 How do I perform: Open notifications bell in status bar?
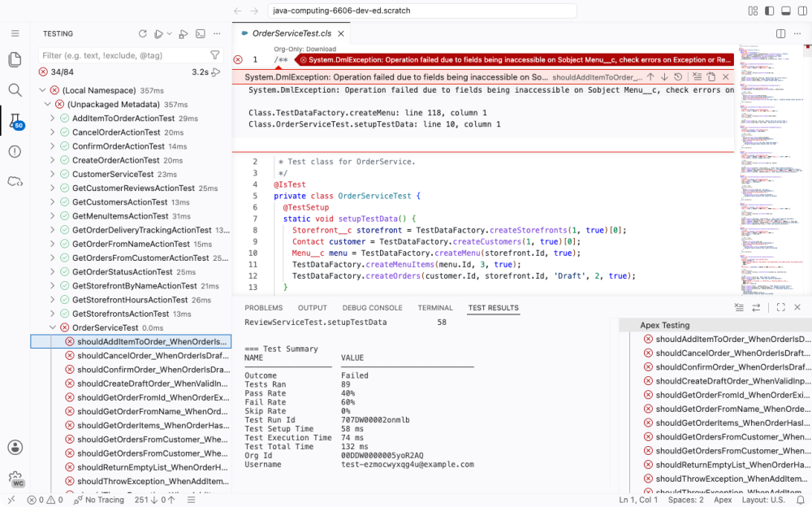pyautogui.click(x=800, y=500)
